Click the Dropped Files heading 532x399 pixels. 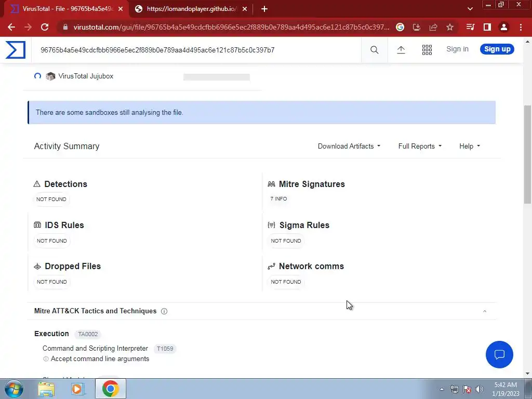click(73, 267)
